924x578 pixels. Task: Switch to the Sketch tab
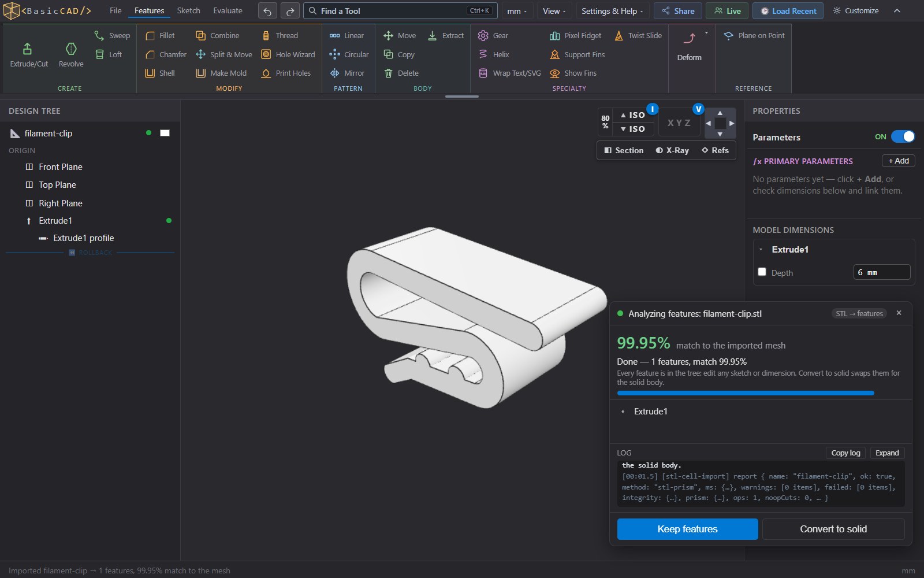pos(188,11)
